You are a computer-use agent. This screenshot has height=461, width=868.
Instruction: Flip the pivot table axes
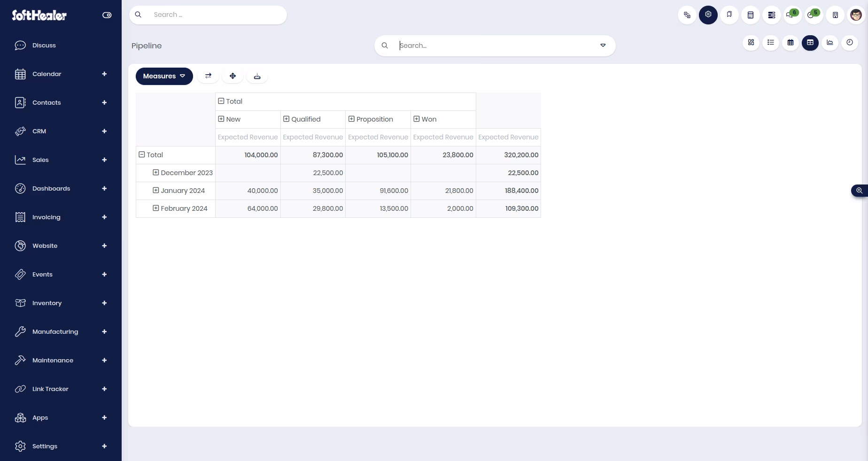coord(208,76)
